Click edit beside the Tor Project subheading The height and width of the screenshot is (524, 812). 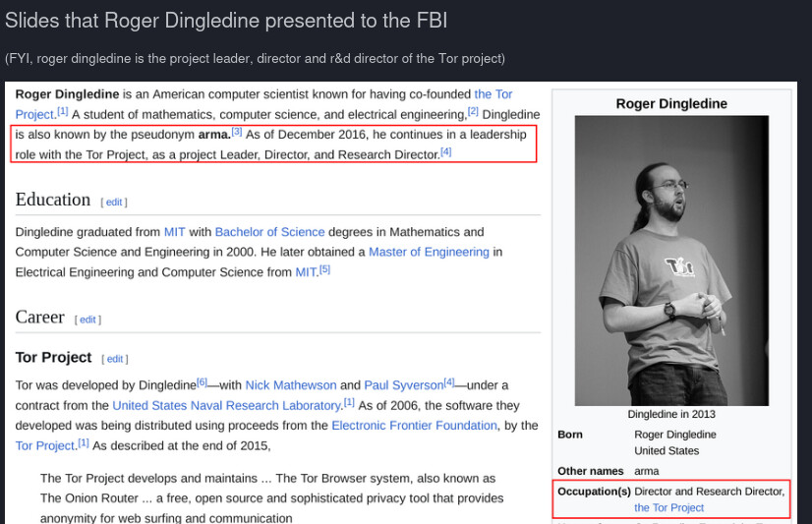click(x=115, y=359)
